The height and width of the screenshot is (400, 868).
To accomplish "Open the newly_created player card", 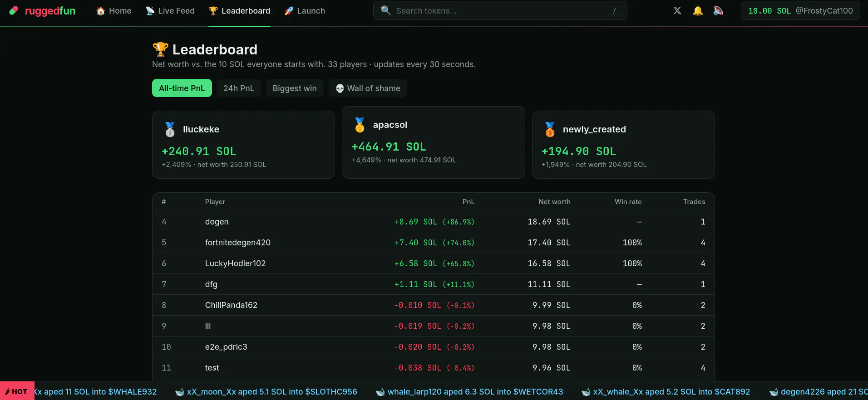I will click(x=623, y=145).
